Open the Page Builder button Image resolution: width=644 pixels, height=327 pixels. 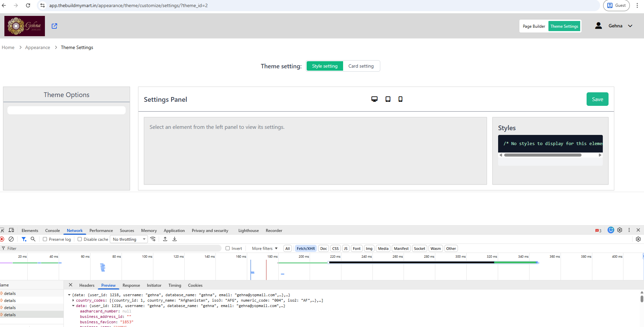[x=534, y=26]
